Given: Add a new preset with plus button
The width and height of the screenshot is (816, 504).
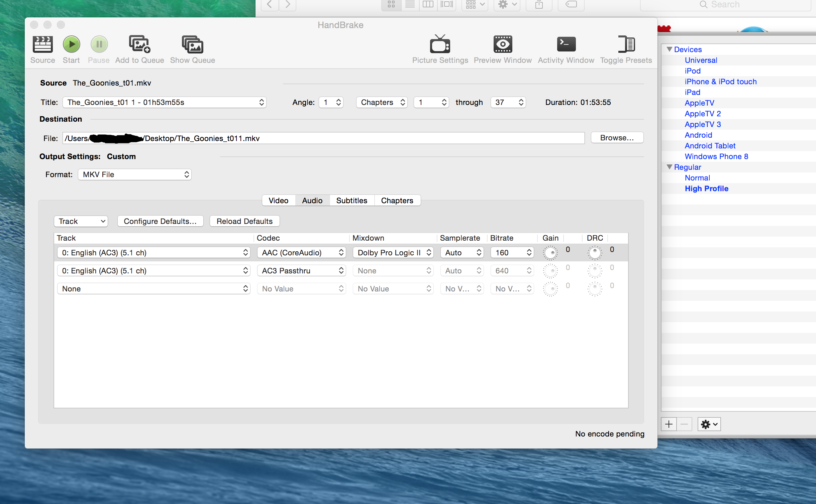Looking at the screenshot, I should [669, 424].
